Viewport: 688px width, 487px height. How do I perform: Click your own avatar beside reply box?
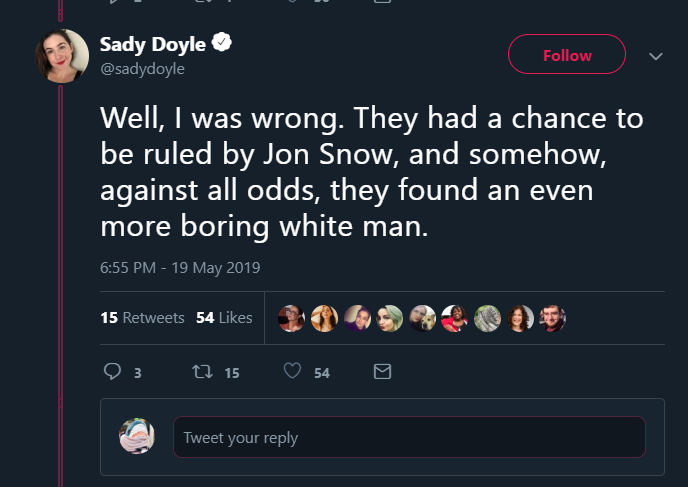pyautogui.click(x=137, y=436)
